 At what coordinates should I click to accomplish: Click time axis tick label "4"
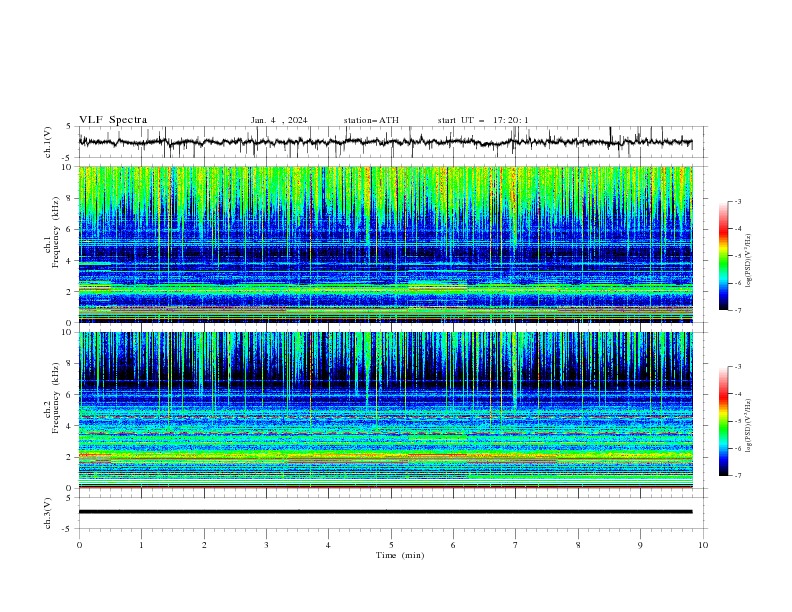point(328,545)
